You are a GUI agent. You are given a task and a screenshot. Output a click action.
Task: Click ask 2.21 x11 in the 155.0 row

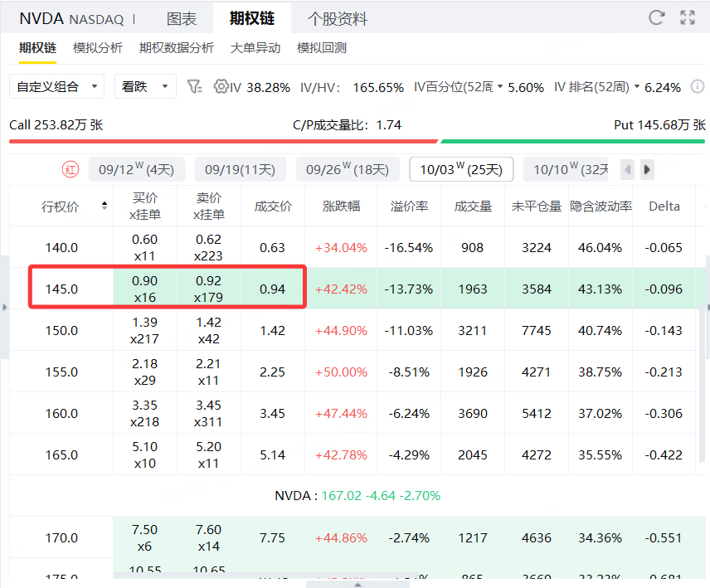tap(209, 372)
